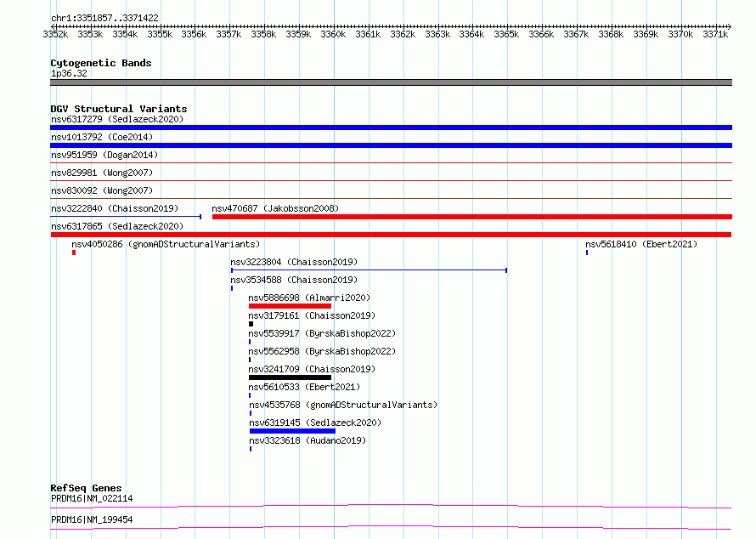Open nsv5618410 (Ebert2021) label
This screenshot has height=539, width=756.
pyautogui.click(x=641, y=244)
